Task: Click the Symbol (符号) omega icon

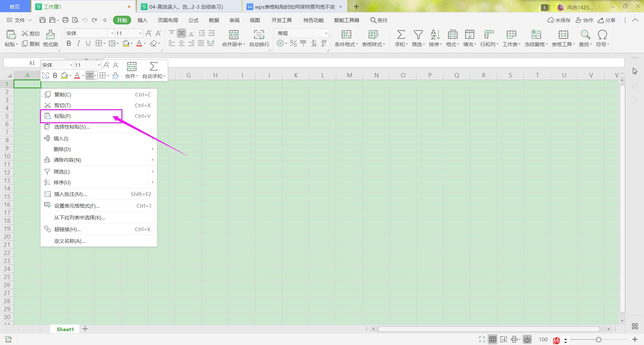Action: click(602, 35)
